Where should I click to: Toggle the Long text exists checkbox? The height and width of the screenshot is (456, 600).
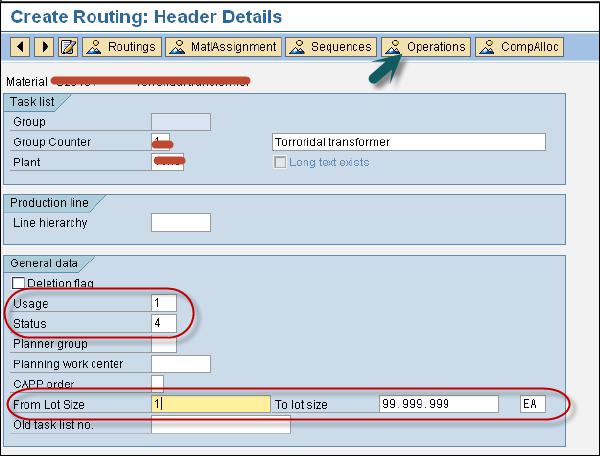pyautogui.click(x=280, y=162)
